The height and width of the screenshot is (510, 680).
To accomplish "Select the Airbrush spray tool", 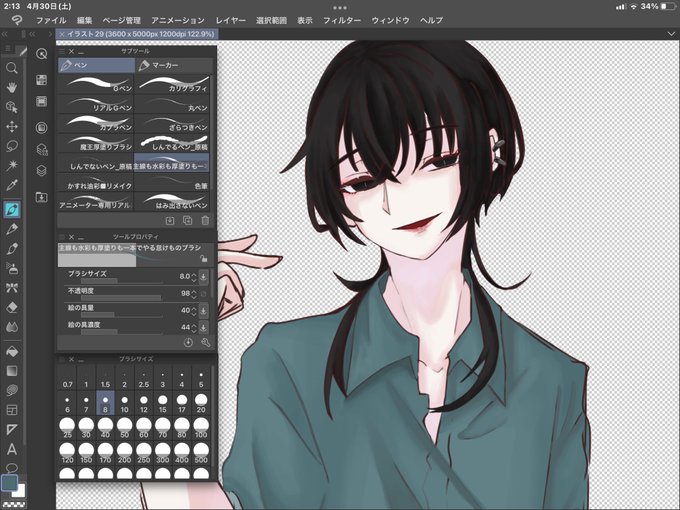I will pos(12,268).
